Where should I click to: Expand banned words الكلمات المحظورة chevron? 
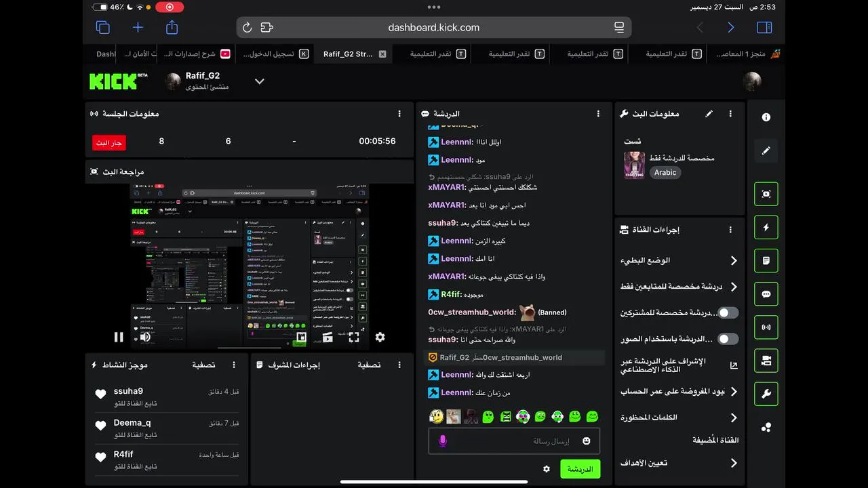click(x=734, y=418)
